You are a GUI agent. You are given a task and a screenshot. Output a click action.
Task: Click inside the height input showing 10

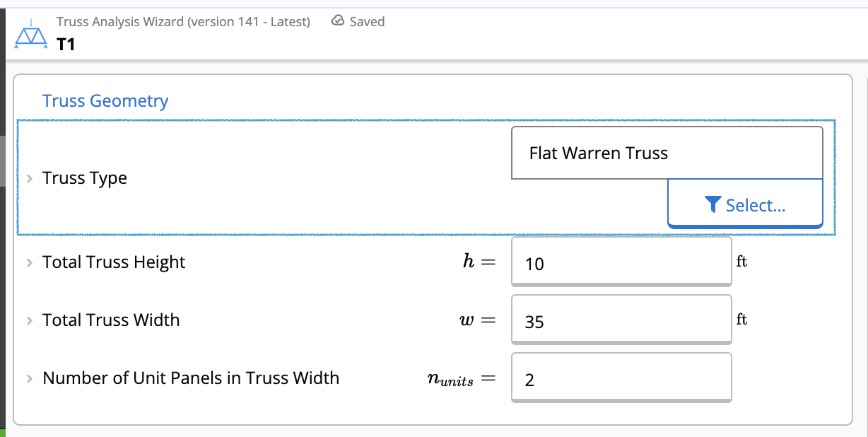(x=621, y=262)
